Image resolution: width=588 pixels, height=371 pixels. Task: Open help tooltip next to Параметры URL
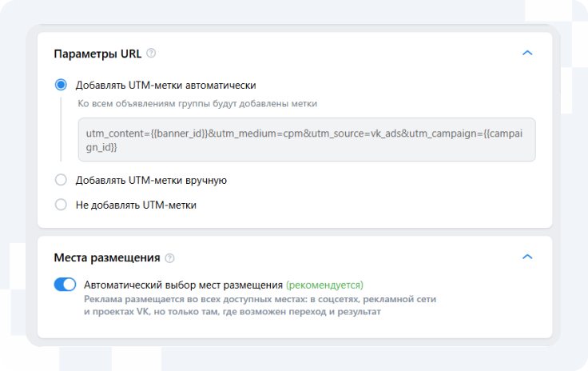pos(151,54)
